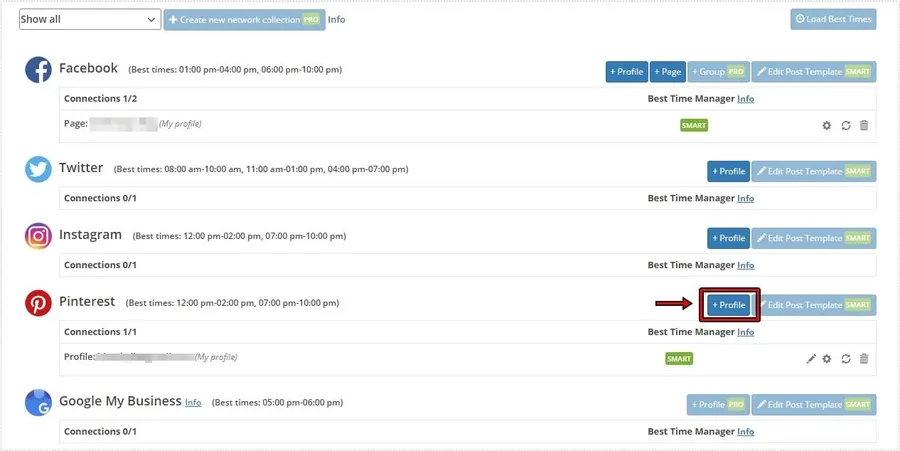Refresh the Pinterest profile connection
This screenshot has width=900, height=451.
(x=845, y=358)
